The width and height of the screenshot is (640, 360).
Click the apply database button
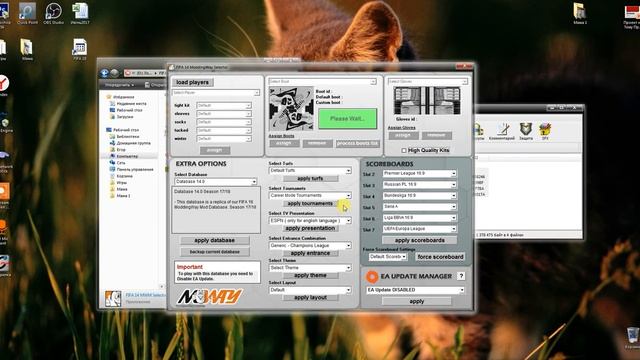click(x=215, y=240)
